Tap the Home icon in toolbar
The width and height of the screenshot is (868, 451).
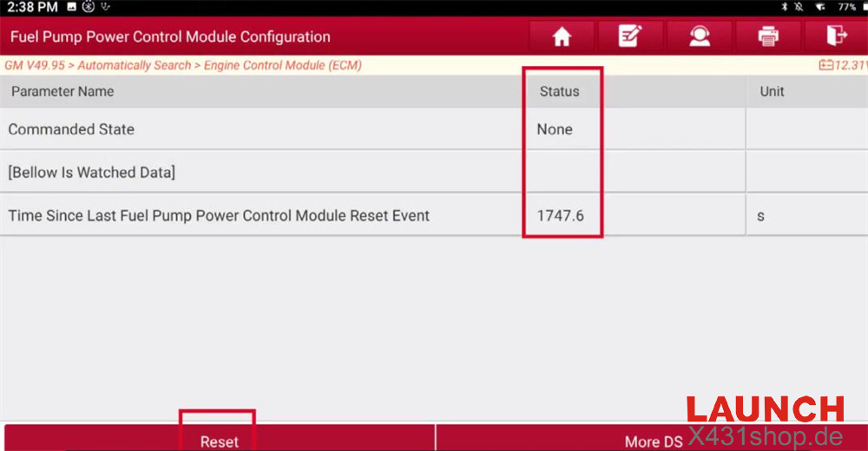562,36
